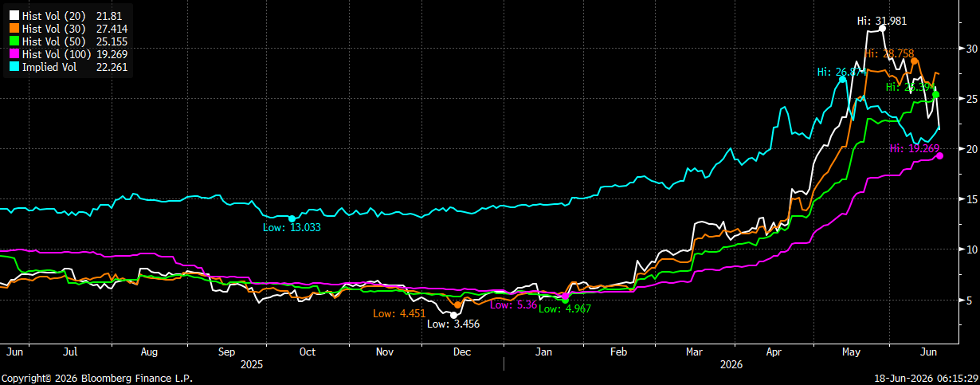Click the Low: 5.36 magenta marker dot
Screen dimensions: 980x385
(565, 296)
